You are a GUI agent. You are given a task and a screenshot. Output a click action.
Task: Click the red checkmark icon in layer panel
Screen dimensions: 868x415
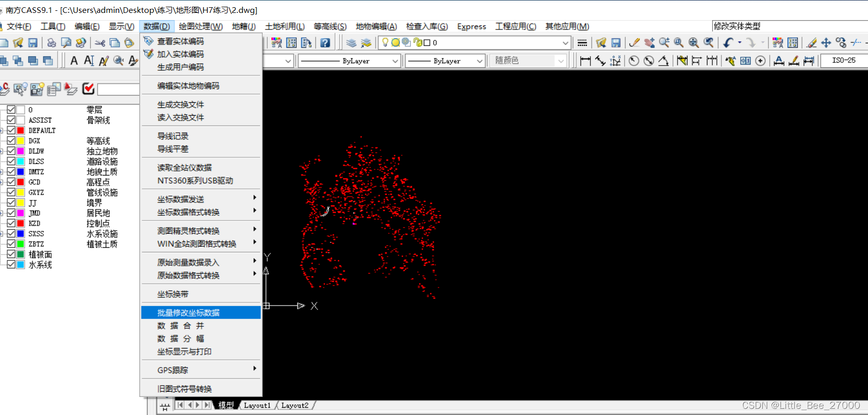[89, 89]
